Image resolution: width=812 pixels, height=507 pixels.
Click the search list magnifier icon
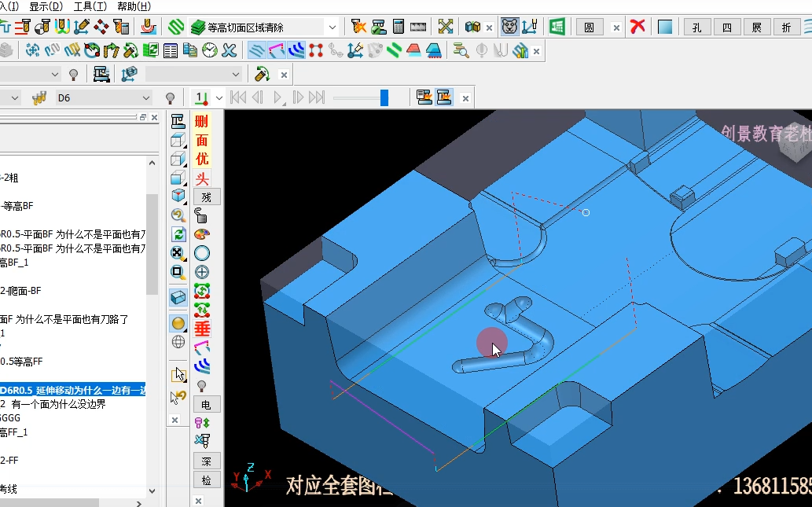(461, 50)
